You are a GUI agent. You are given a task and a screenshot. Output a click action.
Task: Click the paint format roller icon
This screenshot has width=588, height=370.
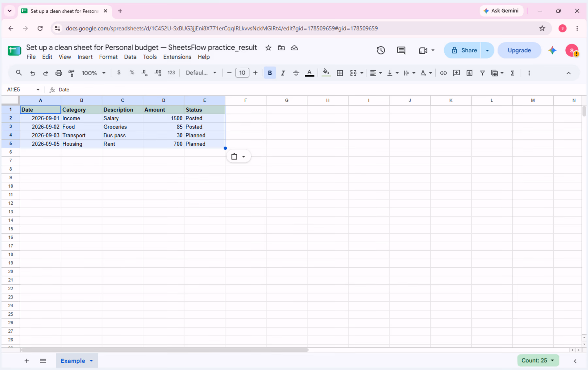(x=72, y=73)
